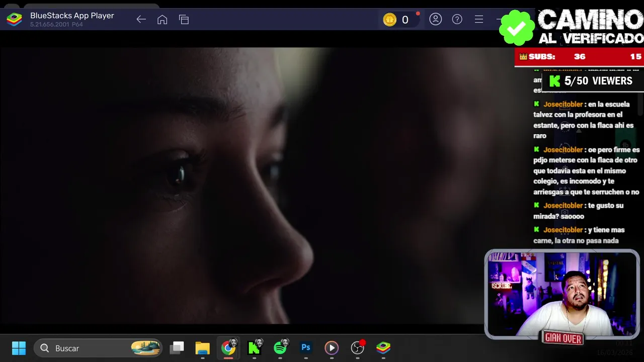
Task: Open the BlueStacks home screen
Action: [162, 20]
